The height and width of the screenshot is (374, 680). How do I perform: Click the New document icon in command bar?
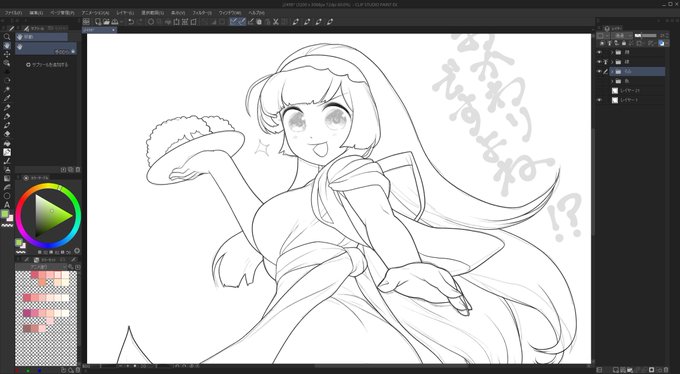[98, 22]
